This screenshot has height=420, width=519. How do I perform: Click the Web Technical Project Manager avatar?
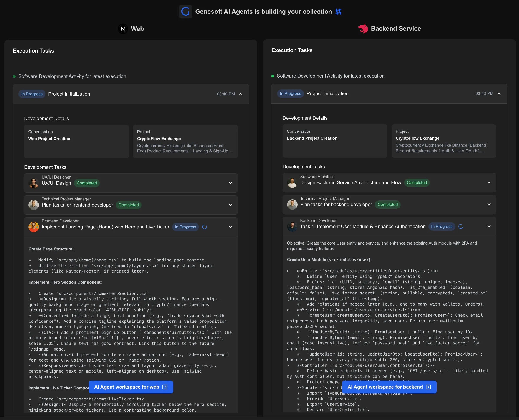[x=34, y=205]
